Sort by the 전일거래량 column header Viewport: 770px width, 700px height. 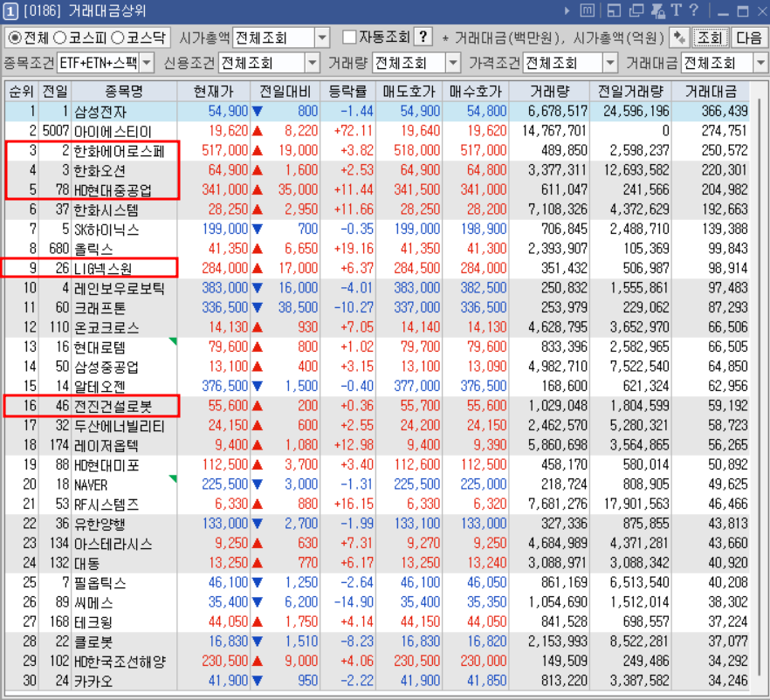pos(630,92)
